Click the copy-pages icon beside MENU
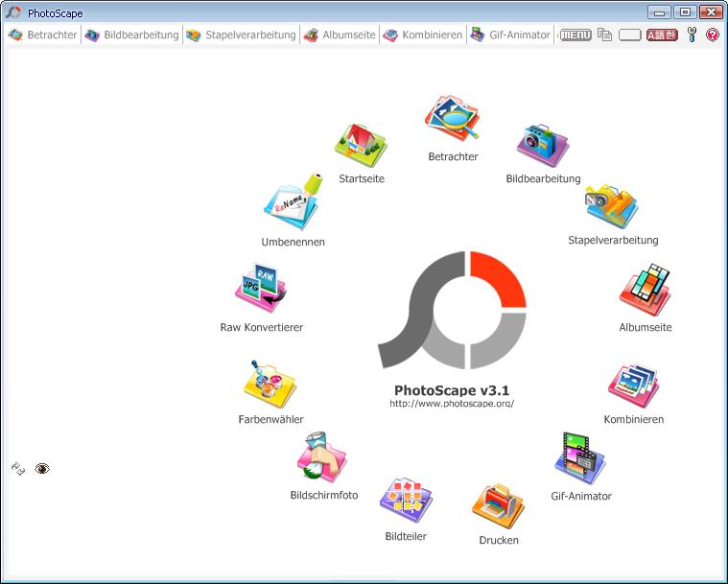 pyautogui.click(x=604, y=35)
